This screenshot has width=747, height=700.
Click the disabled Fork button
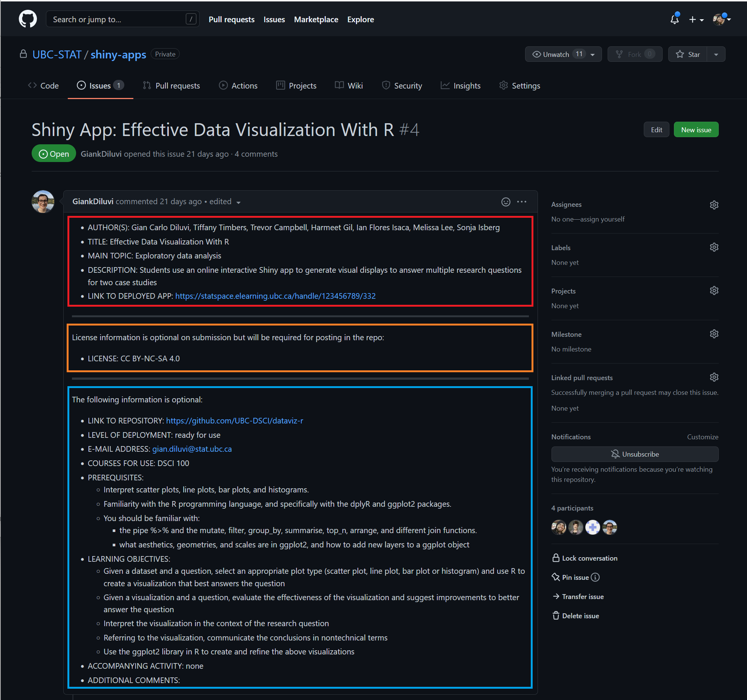point(635,54)
